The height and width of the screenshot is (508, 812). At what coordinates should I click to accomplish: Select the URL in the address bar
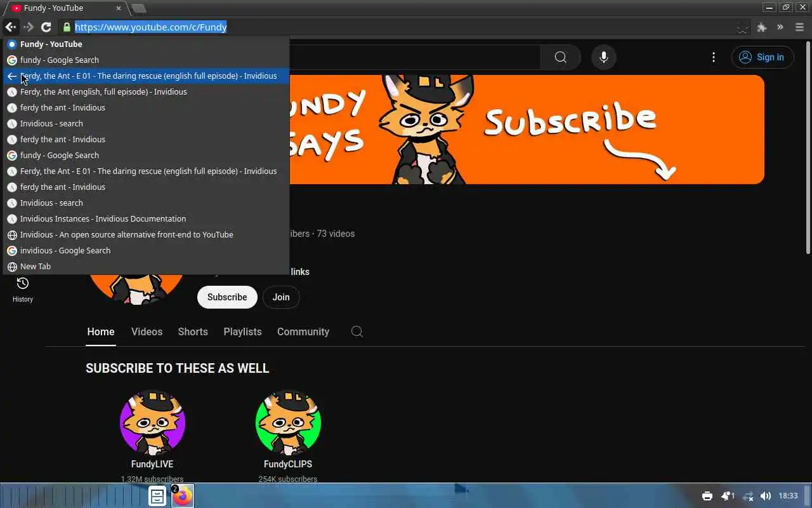click(151, 27)
